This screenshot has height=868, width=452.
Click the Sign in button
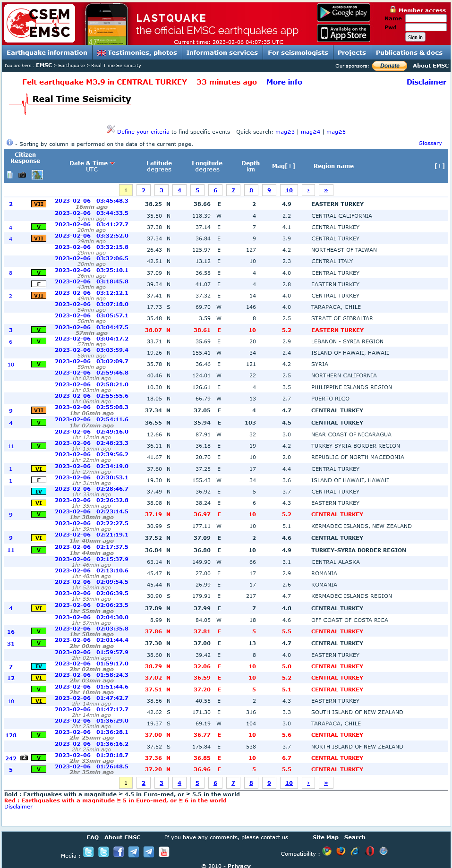[415, 37]
